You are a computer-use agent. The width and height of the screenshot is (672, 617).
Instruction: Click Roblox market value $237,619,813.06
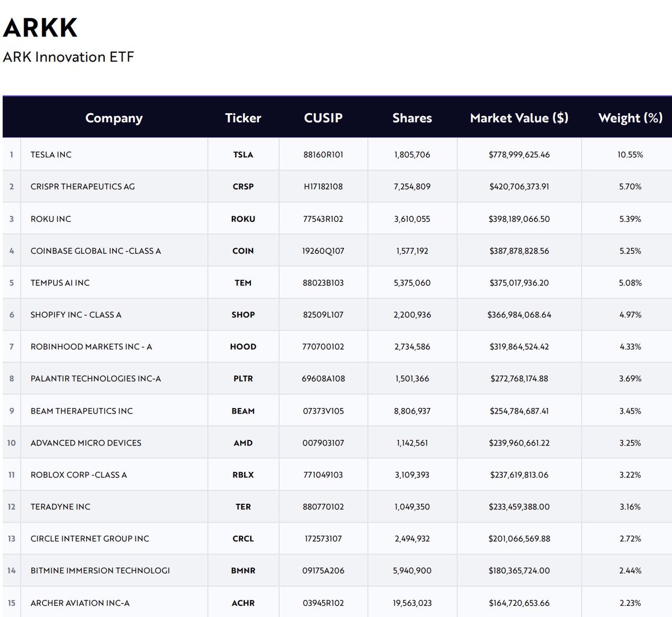click(519, 475)
